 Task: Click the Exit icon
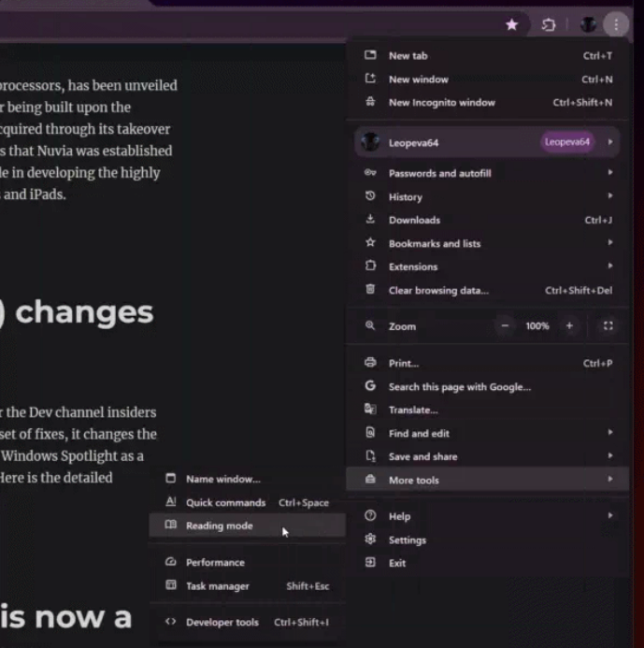(370, 562)
